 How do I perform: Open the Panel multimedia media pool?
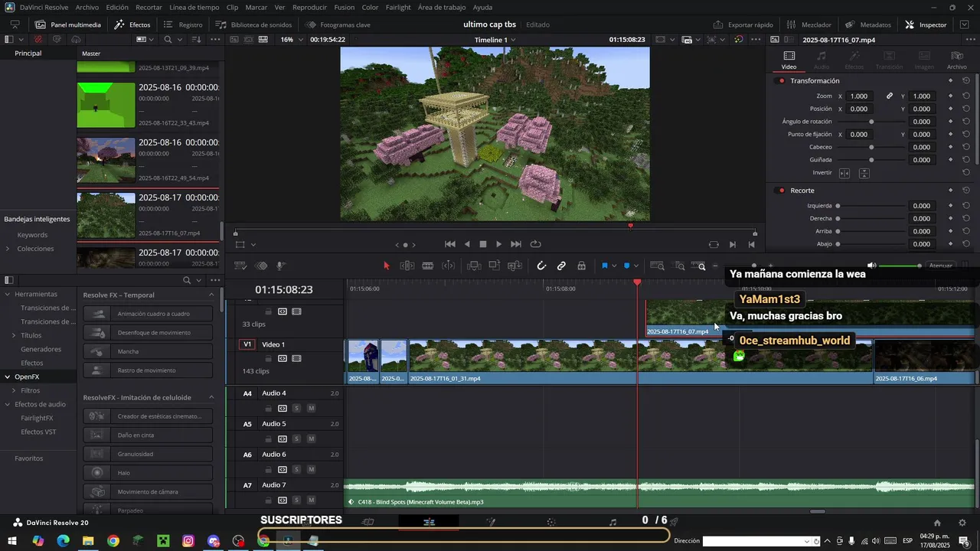tap(67, 24)
